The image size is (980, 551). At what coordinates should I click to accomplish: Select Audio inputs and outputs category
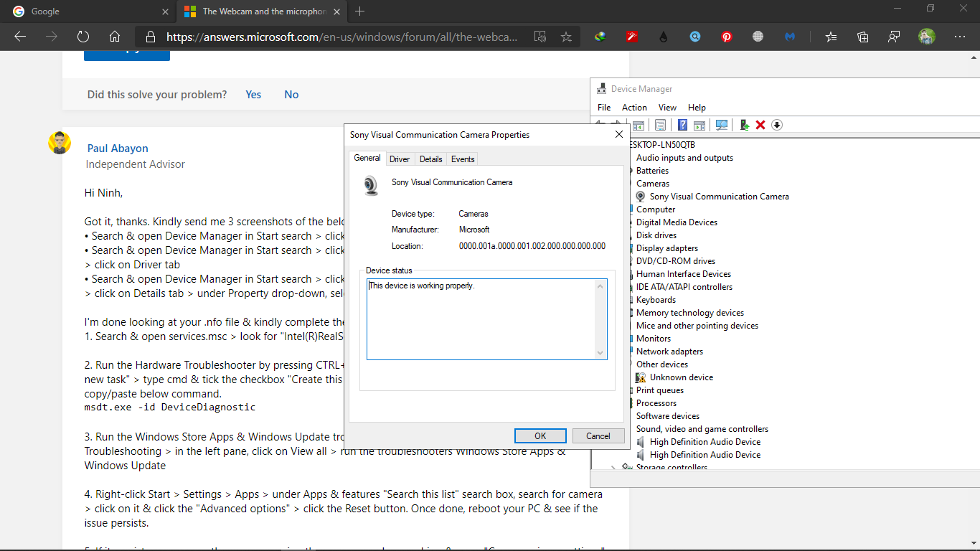(x=684, y=158)
